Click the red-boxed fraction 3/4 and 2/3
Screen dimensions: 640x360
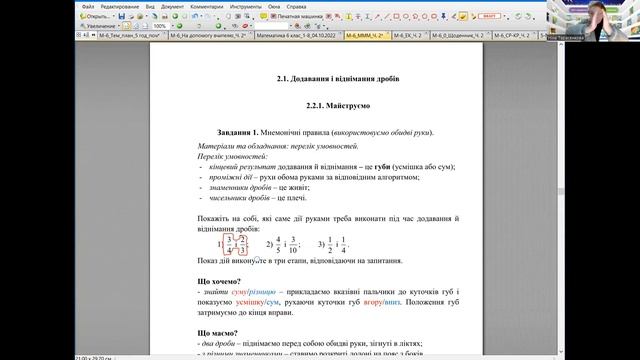[236, 245]
